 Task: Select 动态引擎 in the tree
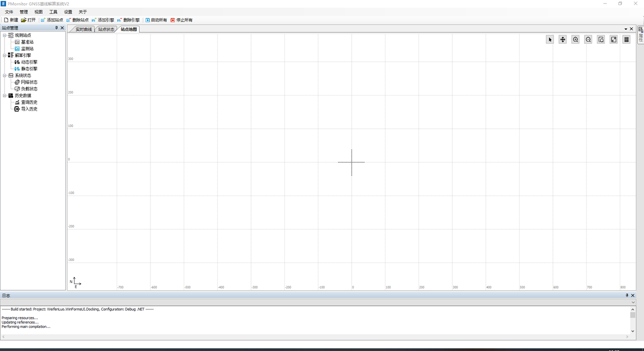coord(29,62)
